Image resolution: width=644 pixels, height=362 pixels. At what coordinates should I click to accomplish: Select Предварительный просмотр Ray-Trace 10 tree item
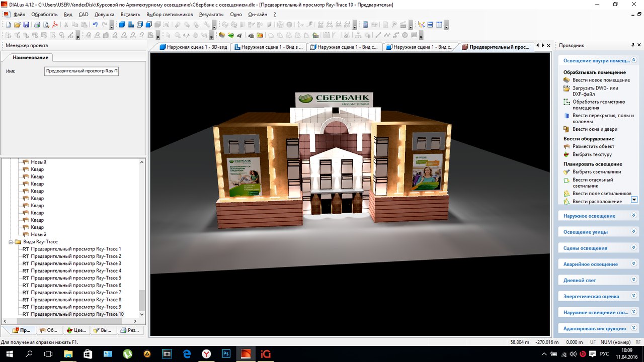[x=77, y=314]
